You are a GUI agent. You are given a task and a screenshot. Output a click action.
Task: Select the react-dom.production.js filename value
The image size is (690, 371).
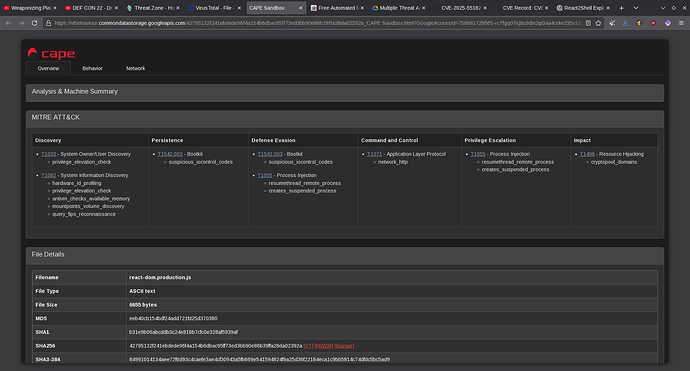click(160, 278)
